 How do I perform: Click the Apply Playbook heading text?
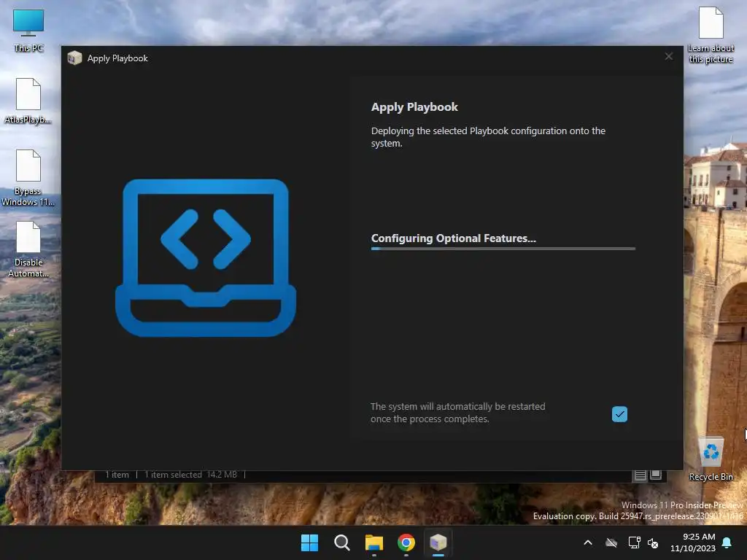click(x=414, y=107)
